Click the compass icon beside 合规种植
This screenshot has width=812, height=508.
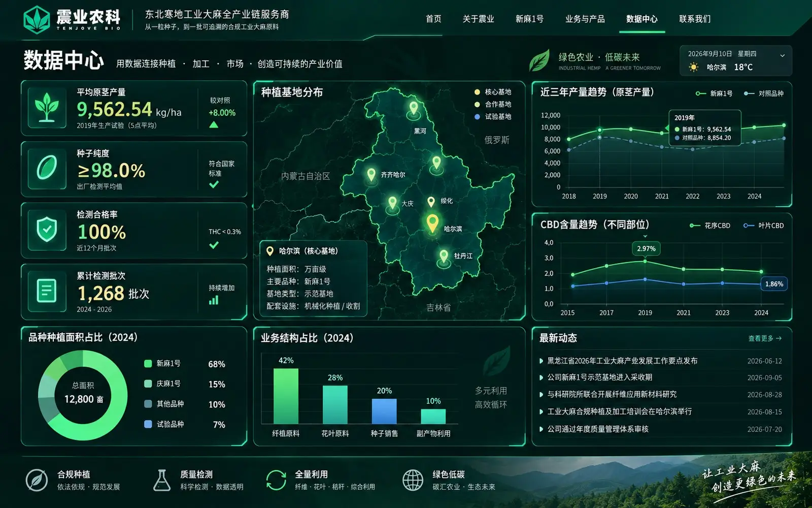[x=37, y=480]
